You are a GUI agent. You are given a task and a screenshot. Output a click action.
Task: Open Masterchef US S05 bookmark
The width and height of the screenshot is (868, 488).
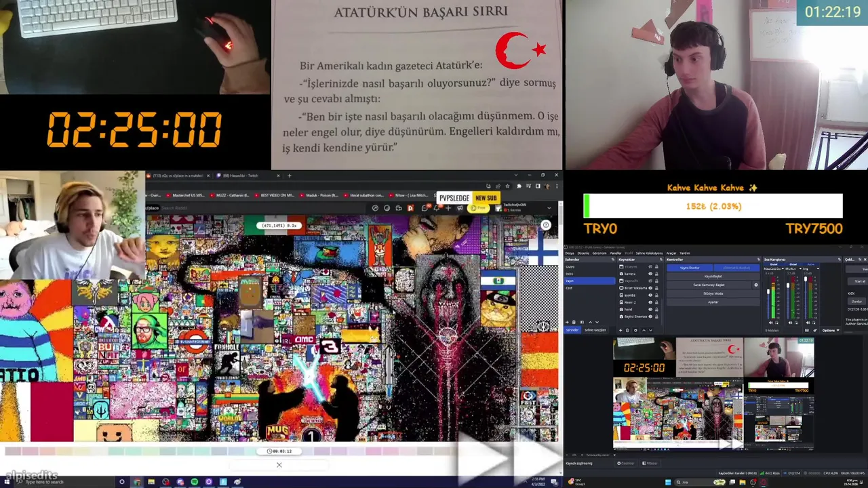point(185,195)
